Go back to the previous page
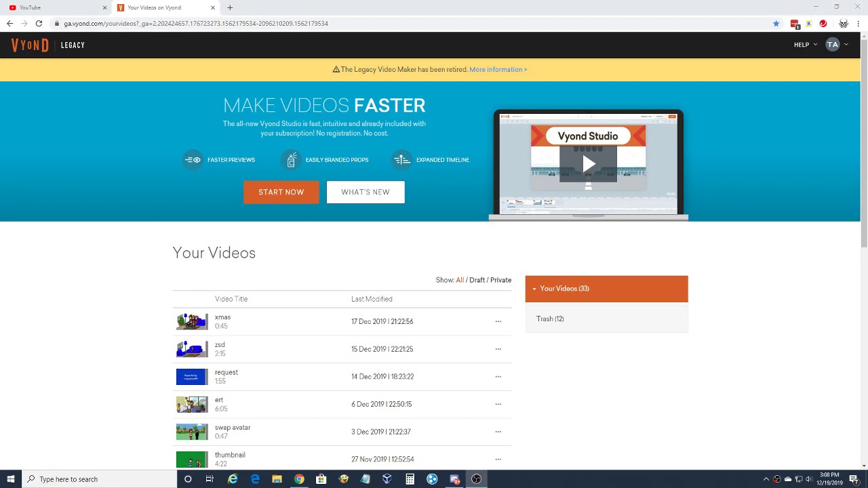 tap(9, 24)
